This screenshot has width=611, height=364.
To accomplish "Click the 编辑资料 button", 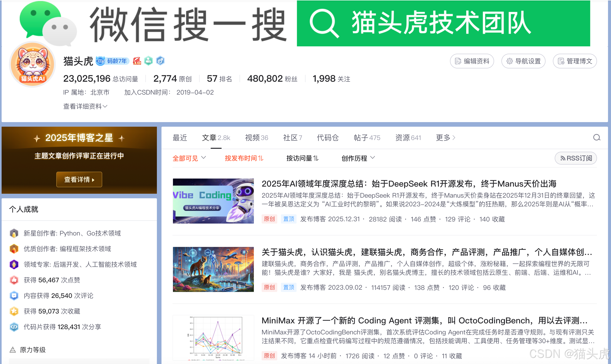I will 472,61.
